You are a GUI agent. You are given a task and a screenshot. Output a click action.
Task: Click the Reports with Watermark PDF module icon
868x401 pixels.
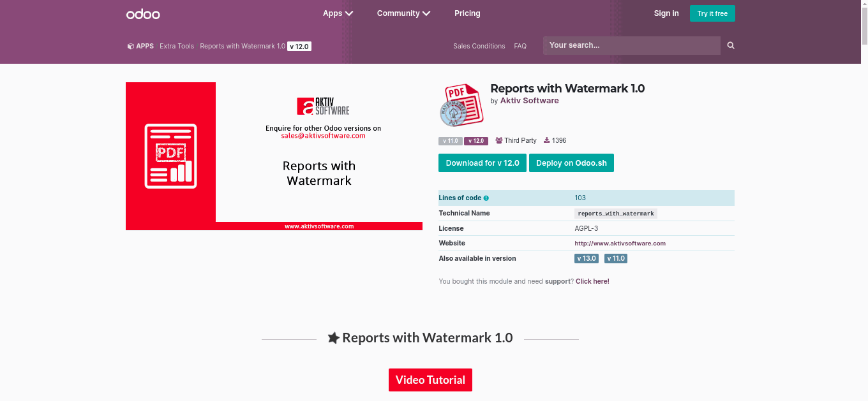tap(461, 105)
